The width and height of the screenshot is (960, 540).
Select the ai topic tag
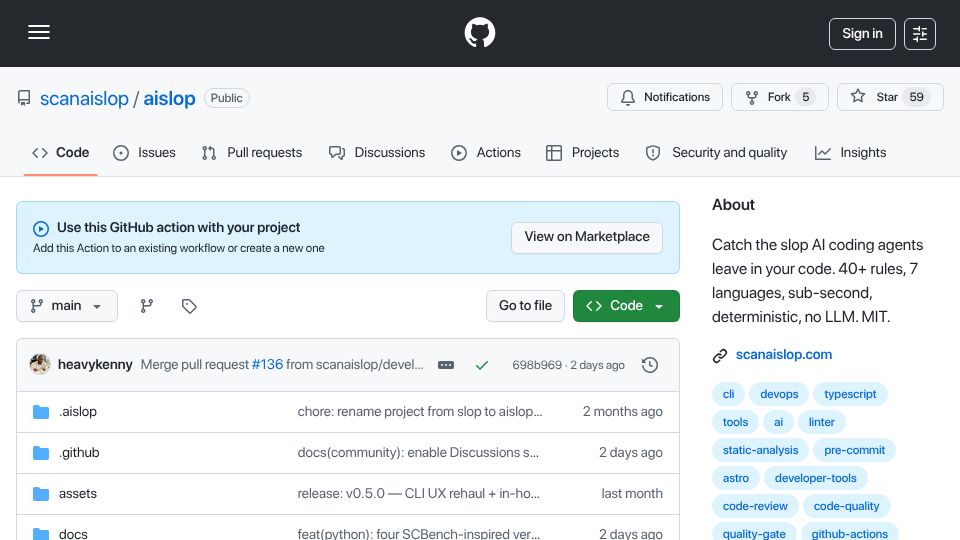pyautogui.click(x=778, y=422)
